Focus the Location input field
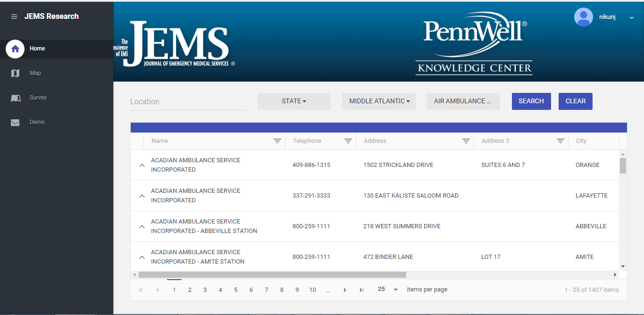The image size is (644, 315). pos(188,101)
